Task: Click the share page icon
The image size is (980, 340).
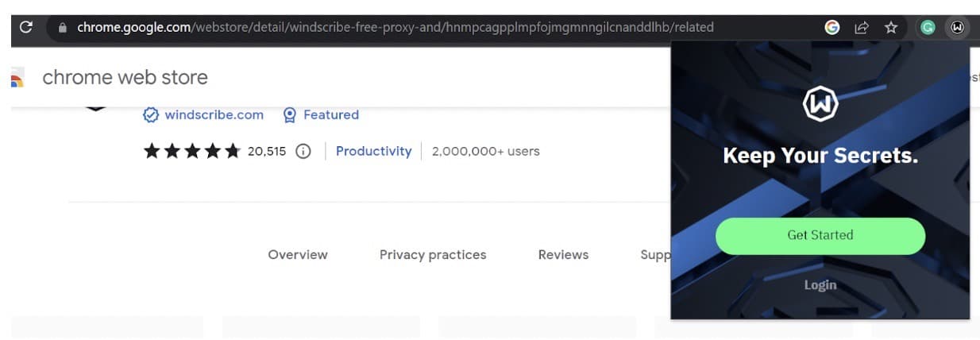Action: click(862, 28)
